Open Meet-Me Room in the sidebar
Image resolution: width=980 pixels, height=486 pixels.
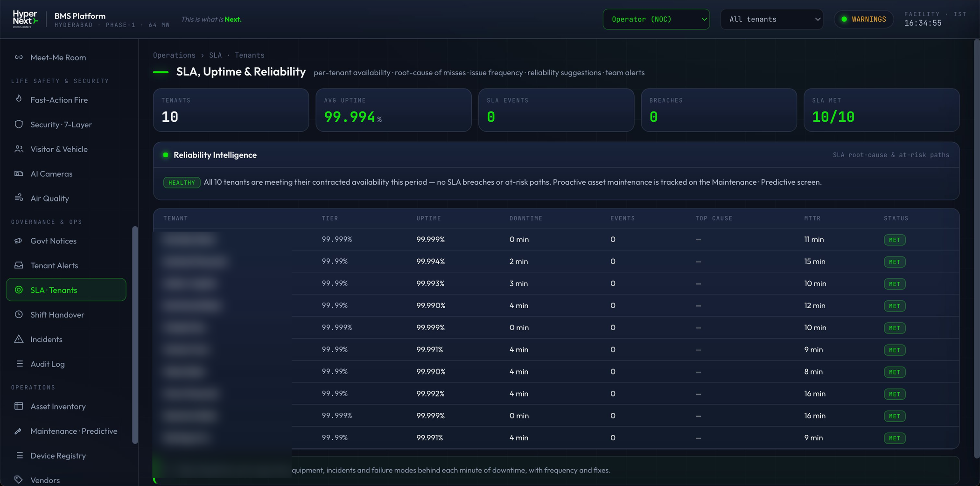pyautogui.click(x=66, y=57)
